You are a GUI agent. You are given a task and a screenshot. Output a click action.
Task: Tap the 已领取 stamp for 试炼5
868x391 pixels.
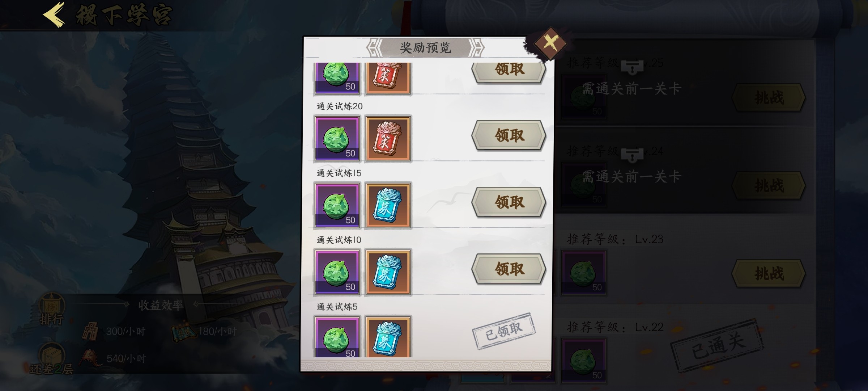[x=504, y=331]
